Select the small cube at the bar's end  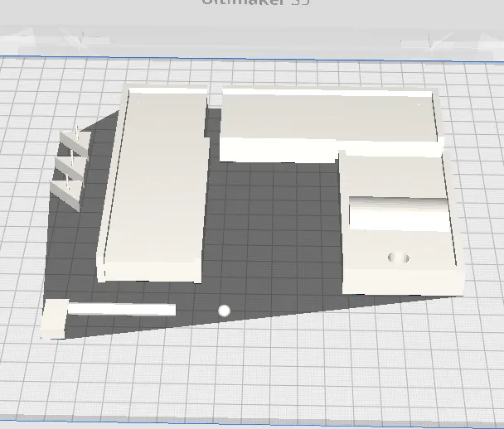click(x=54, y=319)
